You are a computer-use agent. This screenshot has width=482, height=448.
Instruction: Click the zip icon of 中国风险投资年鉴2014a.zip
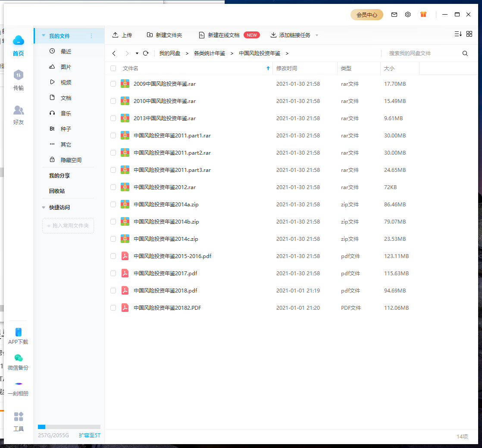125,204
